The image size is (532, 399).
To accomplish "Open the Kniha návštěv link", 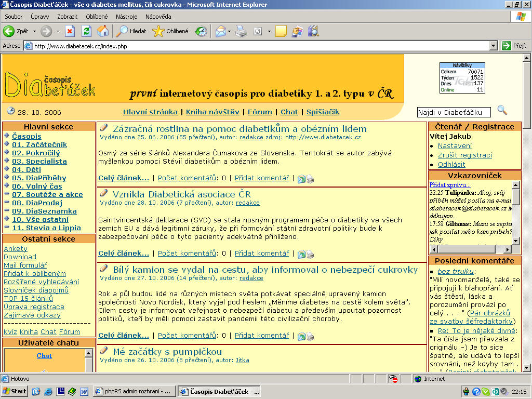I will pos(212,112).
